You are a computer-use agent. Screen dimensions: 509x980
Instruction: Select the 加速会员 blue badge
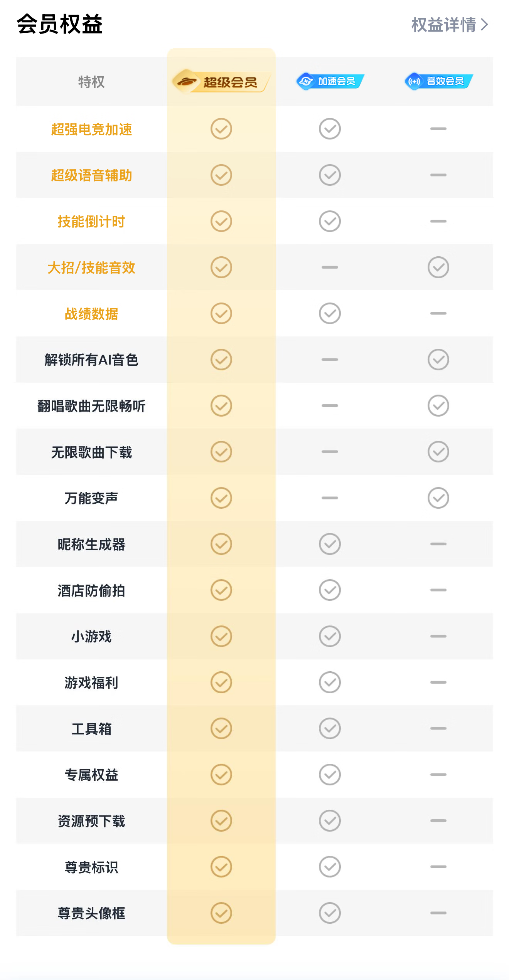330,81
